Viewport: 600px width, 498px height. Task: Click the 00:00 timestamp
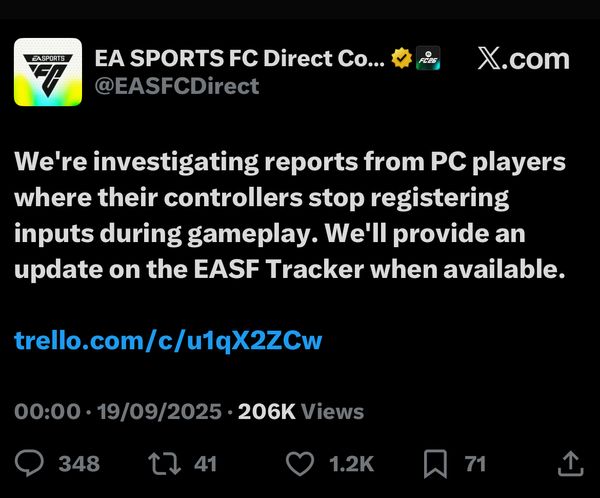47,411
